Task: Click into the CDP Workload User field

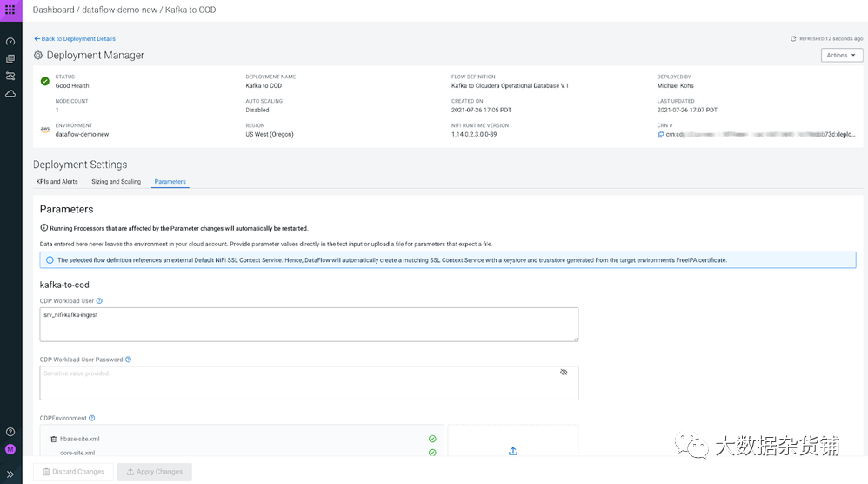Action: coord(309,325)
